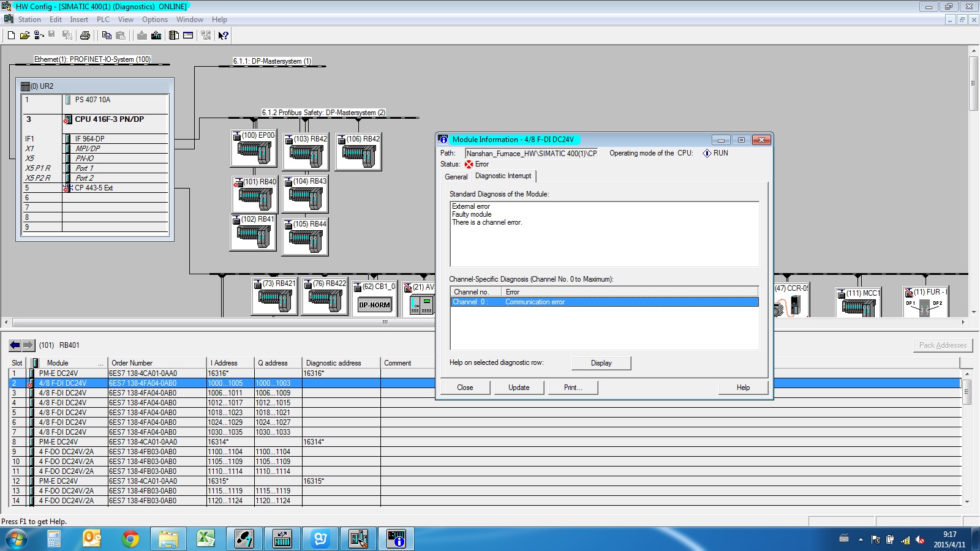Click the address overview toolbar icon

pyautogui.click(x=188, y=36)
